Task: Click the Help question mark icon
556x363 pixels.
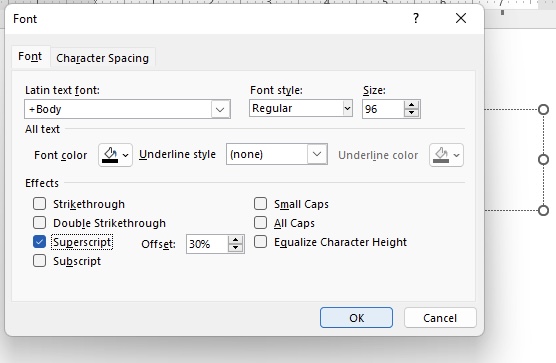Action: [x=416, y=18]
